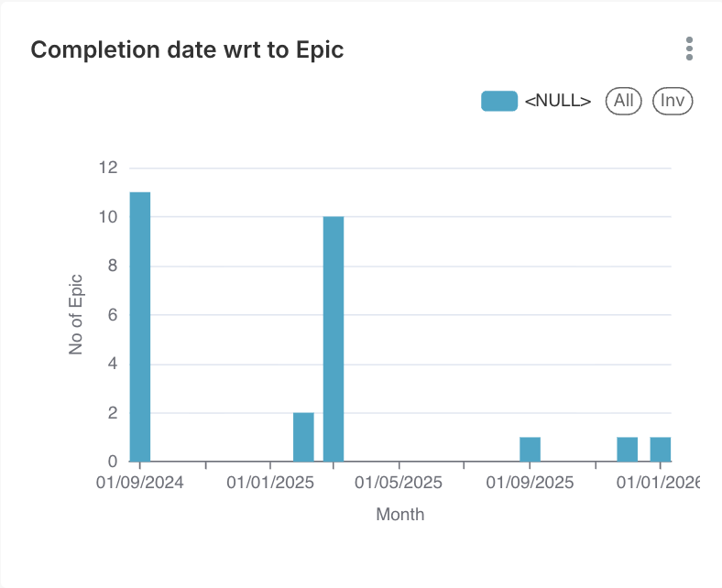Click the 6 y-axis tick label
This screenshot has height=588, width=722.
tap(113, 315)
